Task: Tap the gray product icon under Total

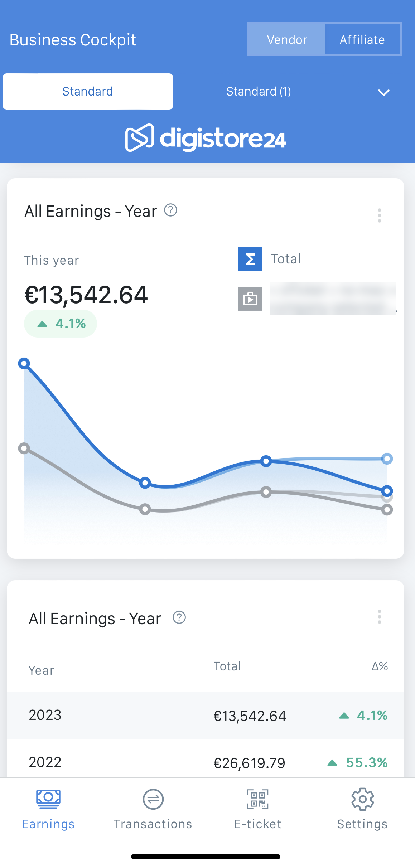Action: coord(250,299)
